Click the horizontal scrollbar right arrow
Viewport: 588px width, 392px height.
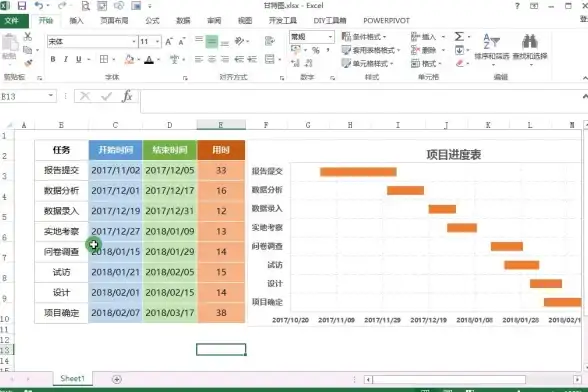tap(578, 380)
